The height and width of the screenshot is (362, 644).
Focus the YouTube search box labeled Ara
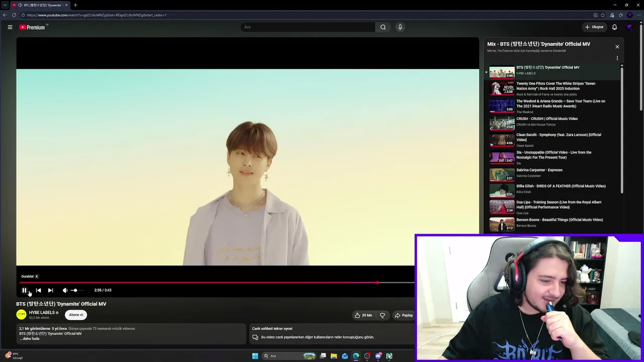pyautogui.click(x=307, y=27)
